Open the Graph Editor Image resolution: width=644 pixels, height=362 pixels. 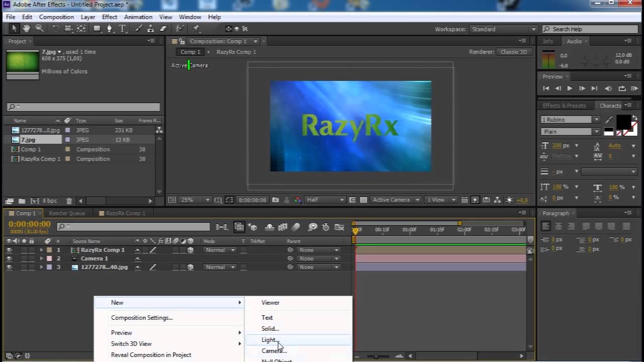(340, 227)
